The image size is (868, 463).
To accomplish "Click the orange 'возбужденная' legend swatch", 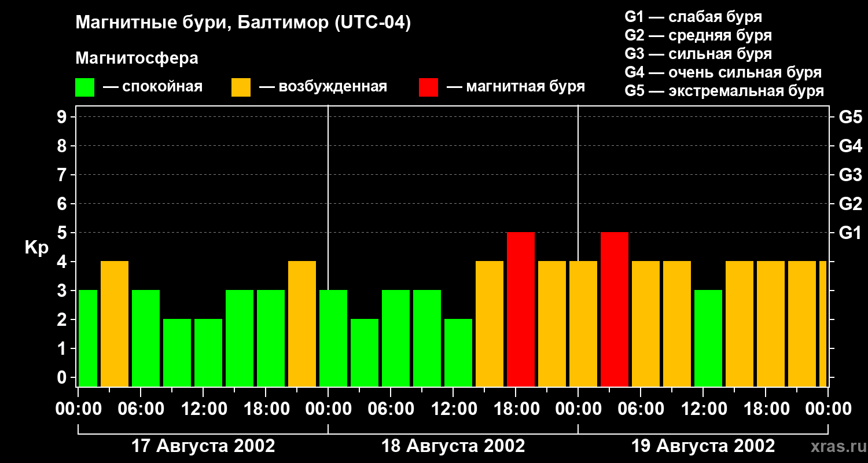I will coord(241,87).
